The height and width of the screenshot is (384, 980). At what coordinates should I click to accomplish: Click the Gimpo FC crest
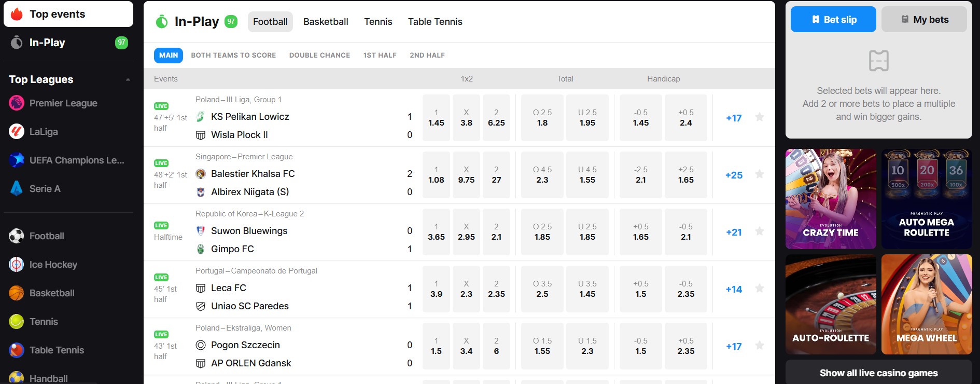[x=201, y=249]
